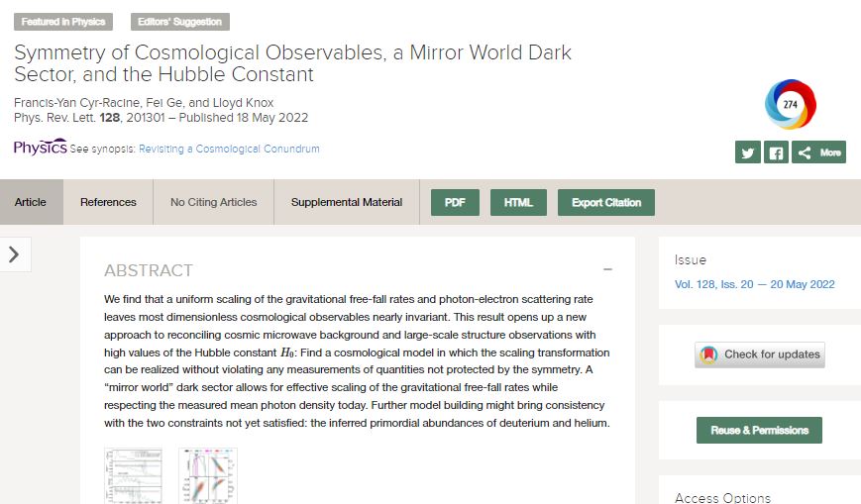The height and width of the screenshot is (504, 861).
Task: Collapse the Abstract section
Action: [607, 269]
